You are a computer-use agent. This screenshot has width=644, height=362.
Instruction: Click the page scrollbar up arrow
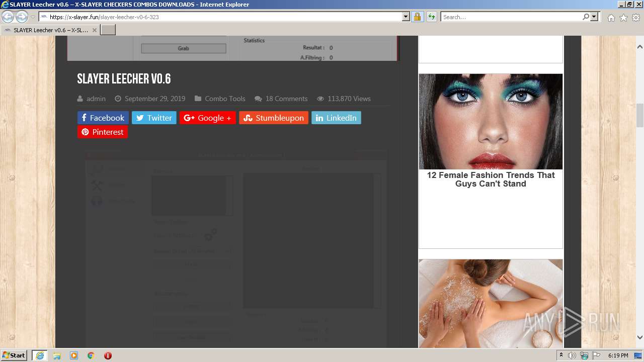[x=640, y=47]
